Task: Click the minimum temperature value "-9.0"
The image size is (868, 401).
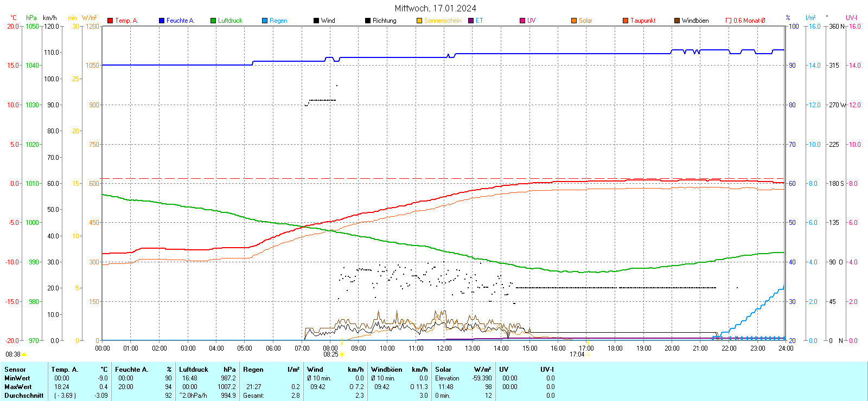Action: point(103,378)
